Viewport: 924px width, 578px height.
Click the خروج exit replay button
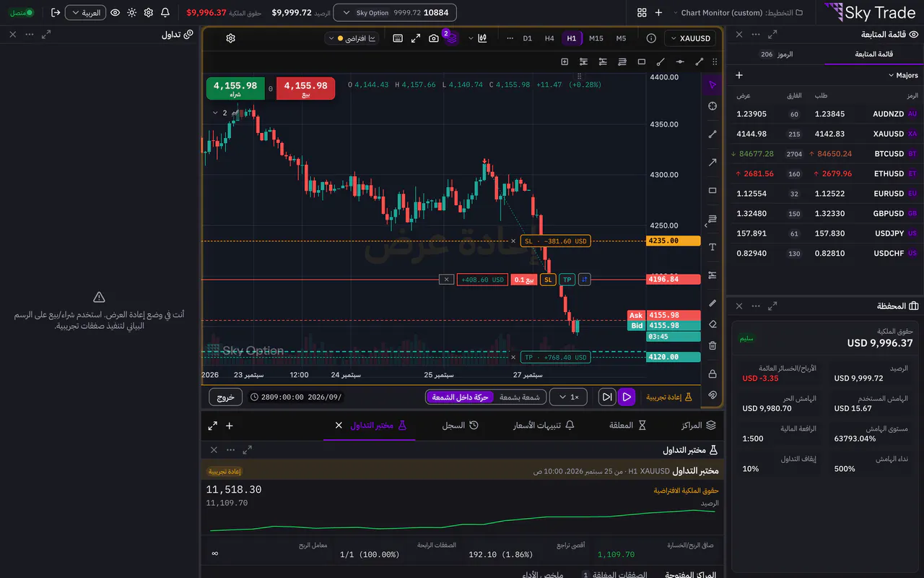226,397
